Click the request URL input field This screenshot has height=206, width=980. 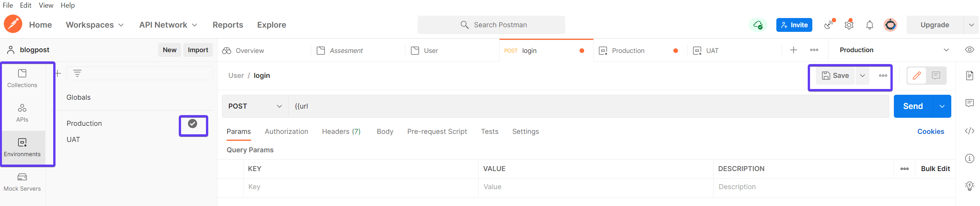coord(588,106)
